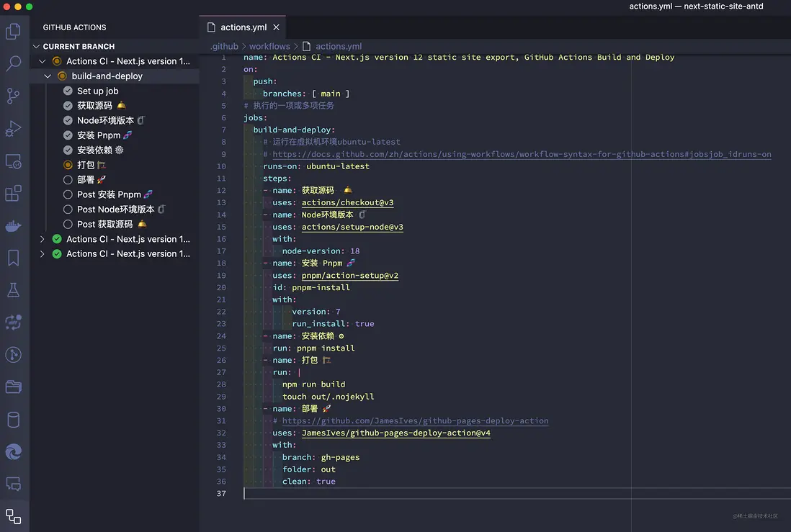Open the Source Control view icon
Viewport: 791px width, 532px height.
pyautogui.click(x=13, y=96)
